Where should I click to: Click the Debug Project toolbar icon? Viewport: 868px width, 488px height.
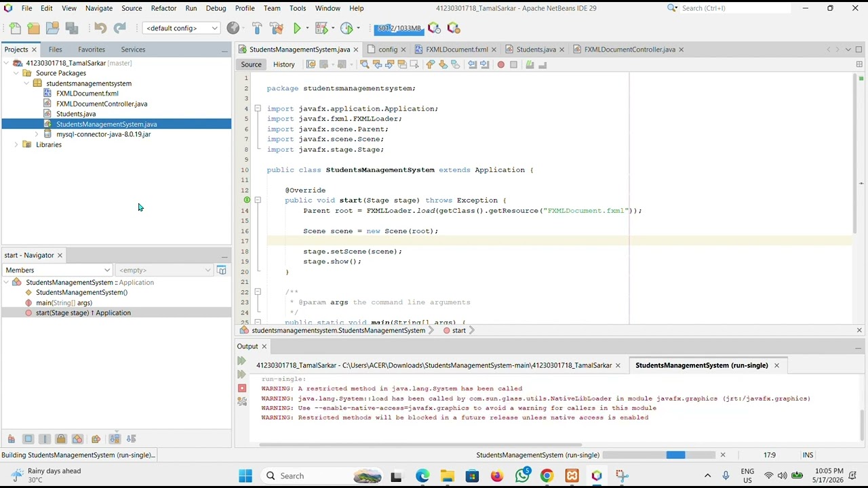[x=321, y=28]
